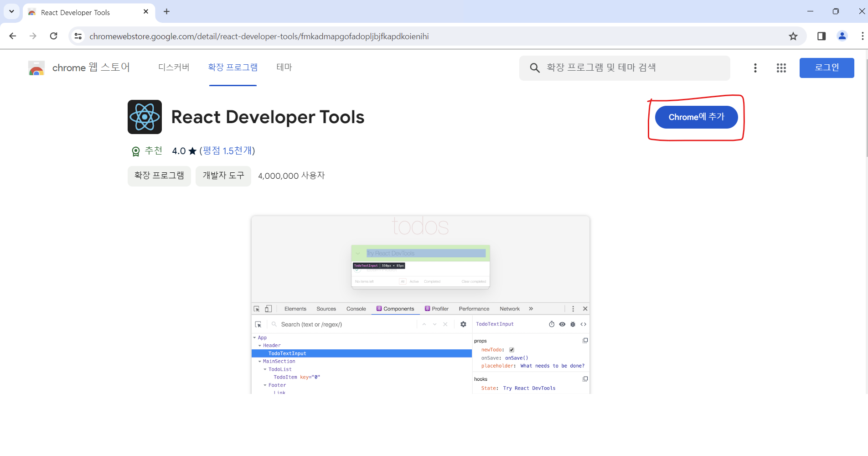
Task: Bookmark this page with the star icon
Action: click(x=793, y=36)
